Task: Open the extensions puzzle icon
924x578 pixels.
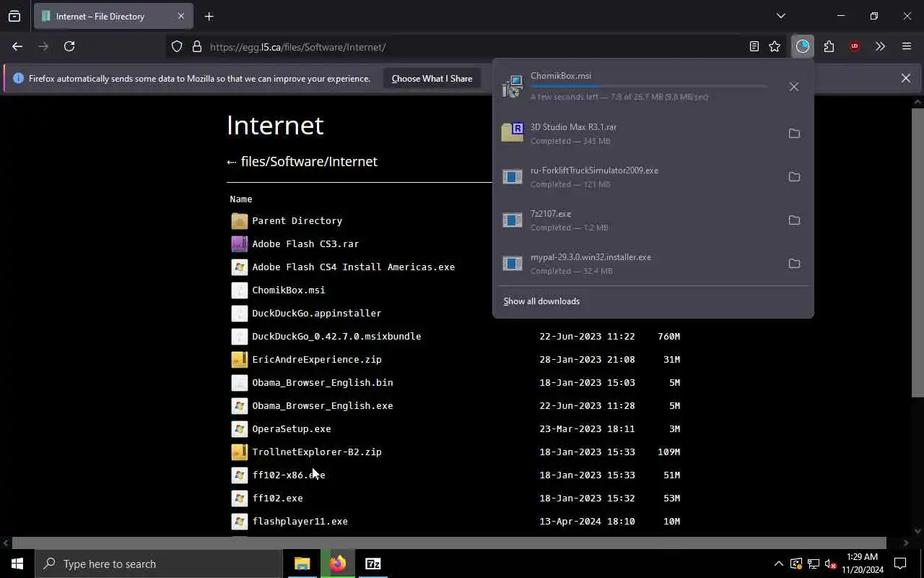Action: [829, 47]
